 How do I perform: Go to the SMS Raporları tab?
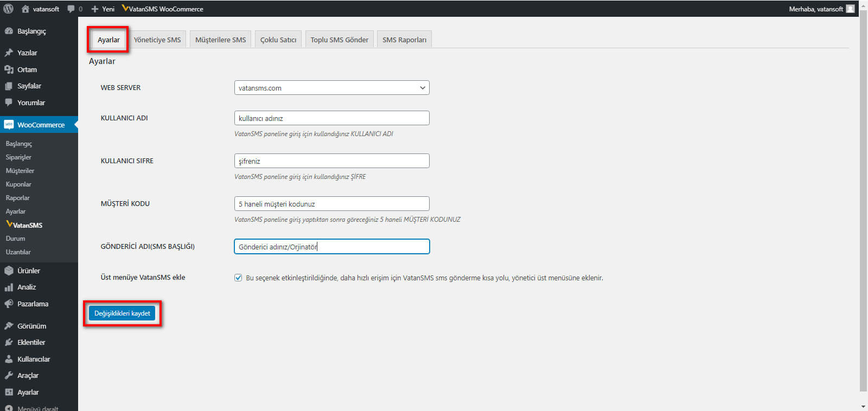(404, 40)
